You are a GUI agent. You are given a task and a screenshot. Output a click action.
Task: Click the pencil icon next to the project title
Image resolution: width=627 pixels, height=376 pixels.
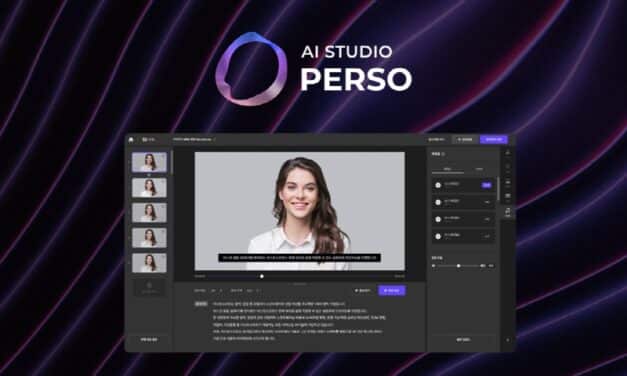coord(214,140)
